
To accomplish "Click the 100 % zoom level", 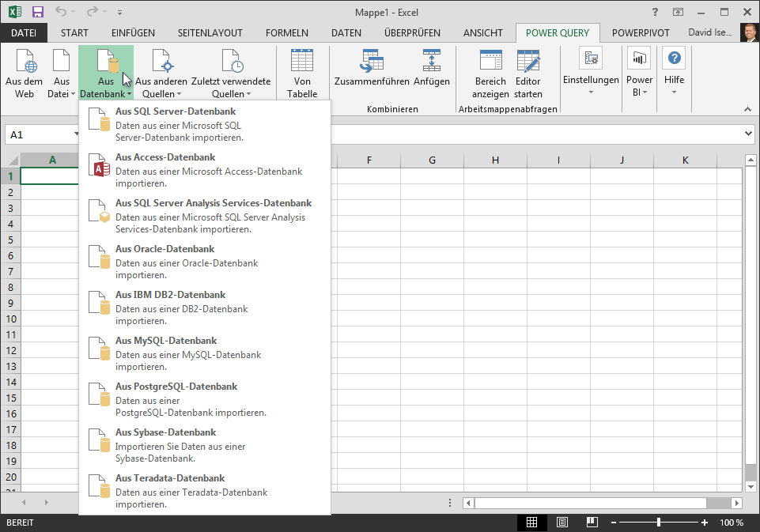I will click(732, 523).
